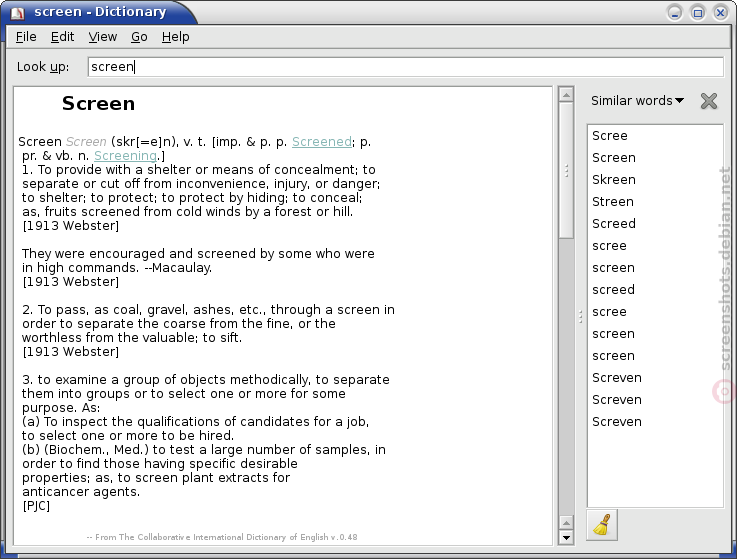737x559 pixels.
Task: Click the bold 'Screen' heading
Action: click(98, 103)
